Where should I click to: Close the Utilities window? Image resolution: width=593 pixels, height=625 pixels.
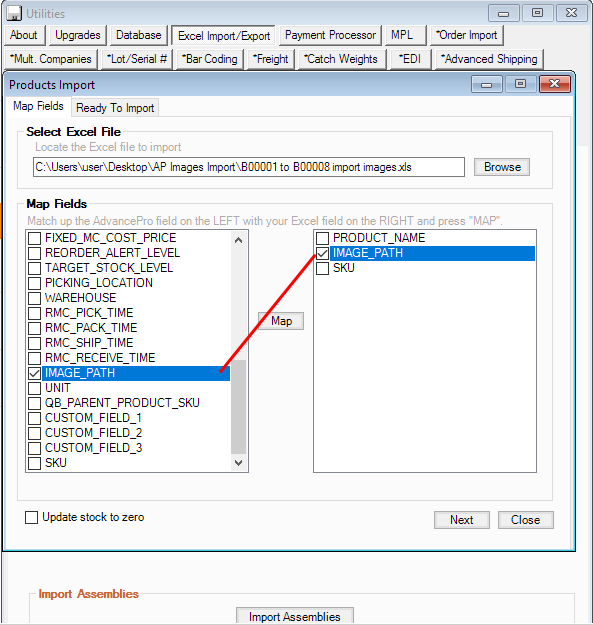click(x=571, y=13)
